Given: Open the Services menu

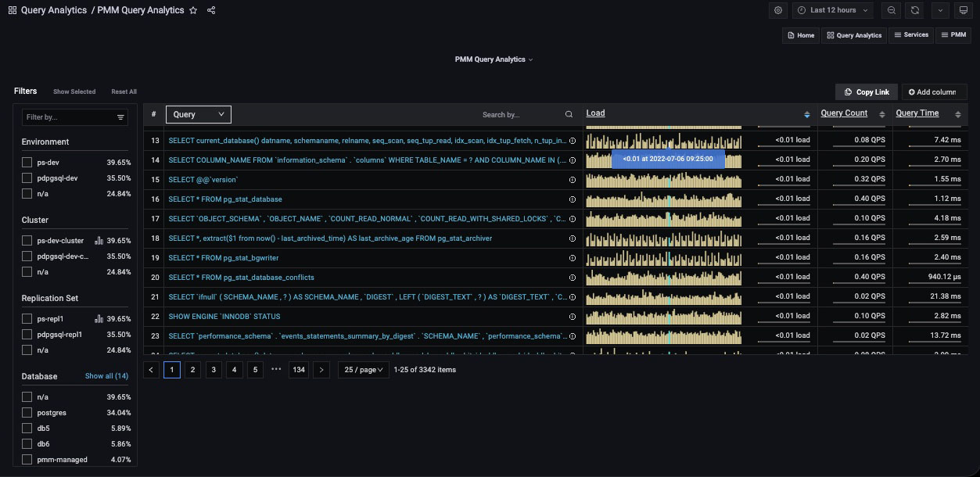Looking at the screenshot, I should coord(910,35).
